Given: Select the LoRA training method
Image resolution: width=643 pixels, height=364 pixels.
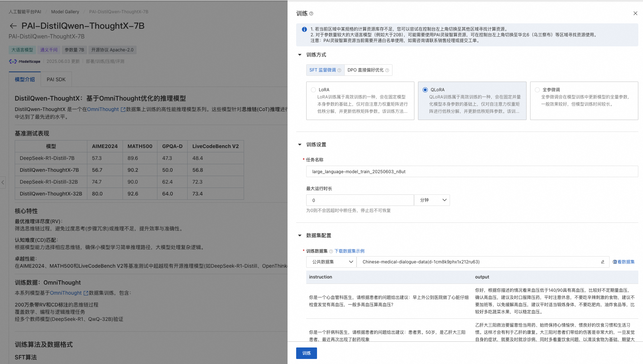Looking at the screenshot, I should click(x=314, y=89).
